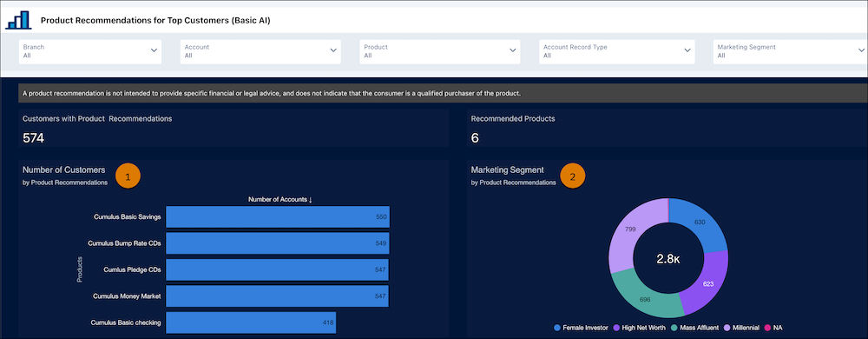Click the Cumulus Basic Savings label

128,217
